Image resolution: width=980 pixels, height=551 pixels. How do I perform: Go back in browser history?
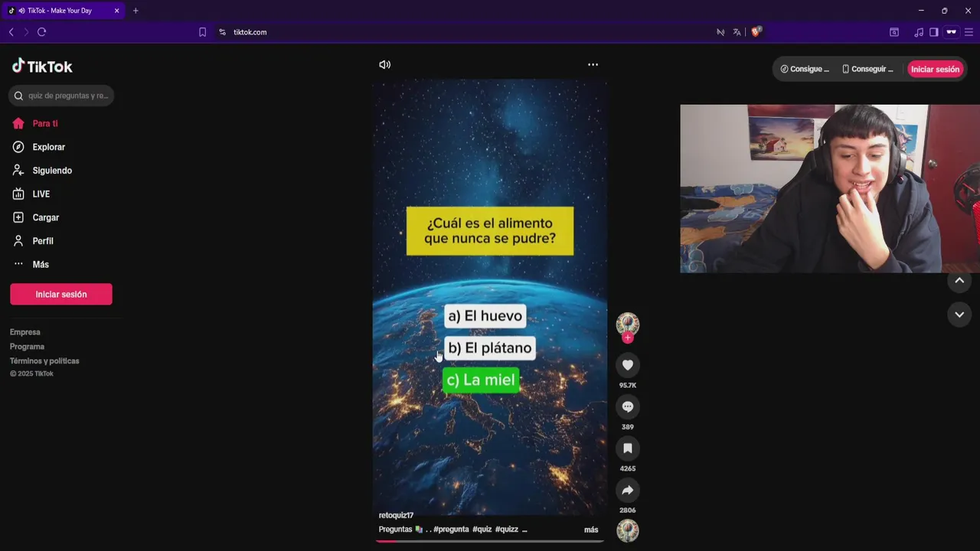pos(11,32)
